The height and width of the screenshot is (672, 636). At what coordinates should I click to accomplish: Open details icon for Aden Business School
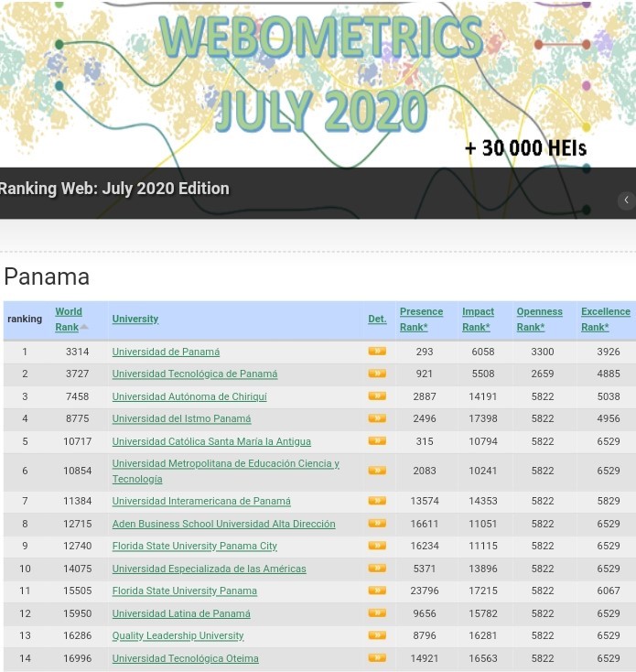(x=377, y=524)
